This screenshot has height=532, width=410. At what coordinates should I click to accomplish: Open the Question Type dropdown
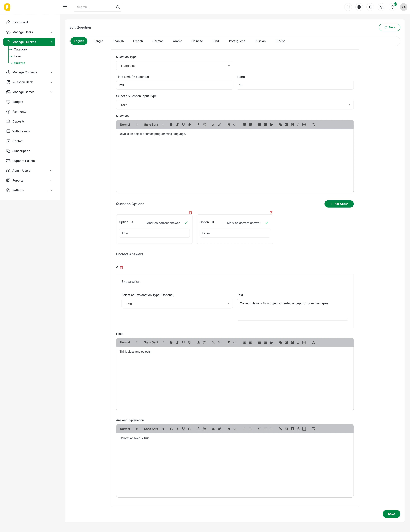pyautogui.click(x=174, y=66)
